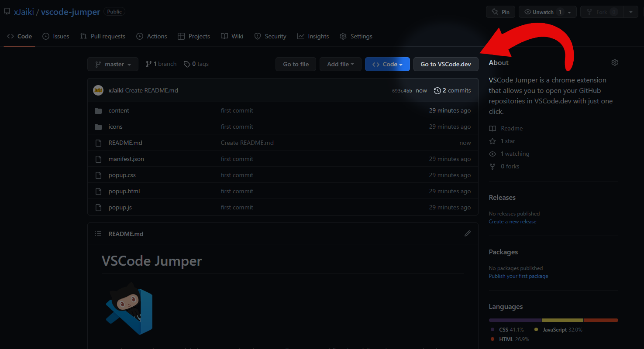
Task: Open the master branch selector
Action: tap(113, 64)
